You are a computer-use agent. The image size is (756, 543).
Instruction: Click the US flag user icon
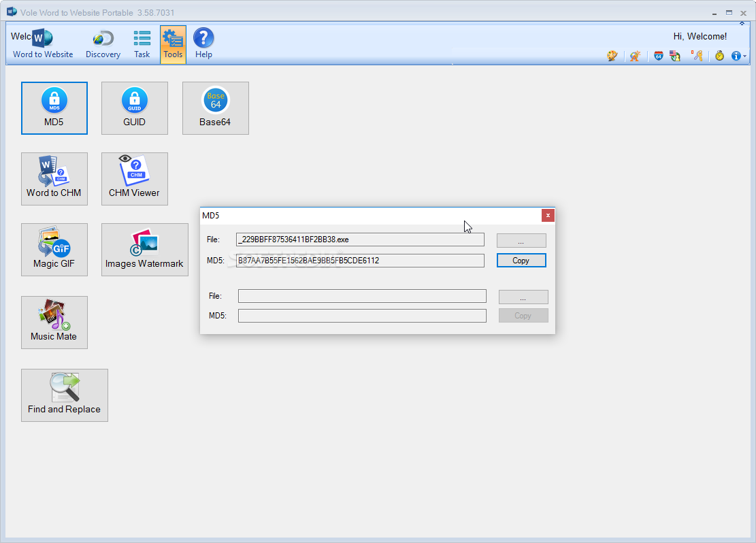point(674,56)
